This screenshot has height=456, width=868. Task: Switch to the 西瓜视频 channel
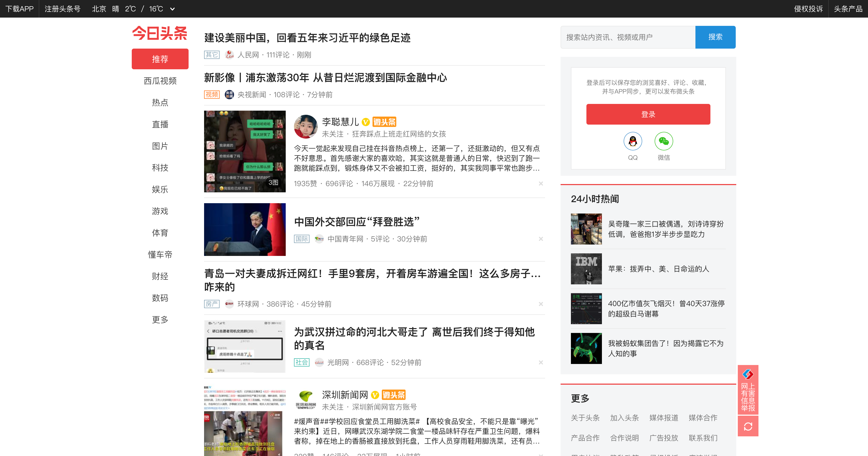pyautogui.click(x=160, y=81)
